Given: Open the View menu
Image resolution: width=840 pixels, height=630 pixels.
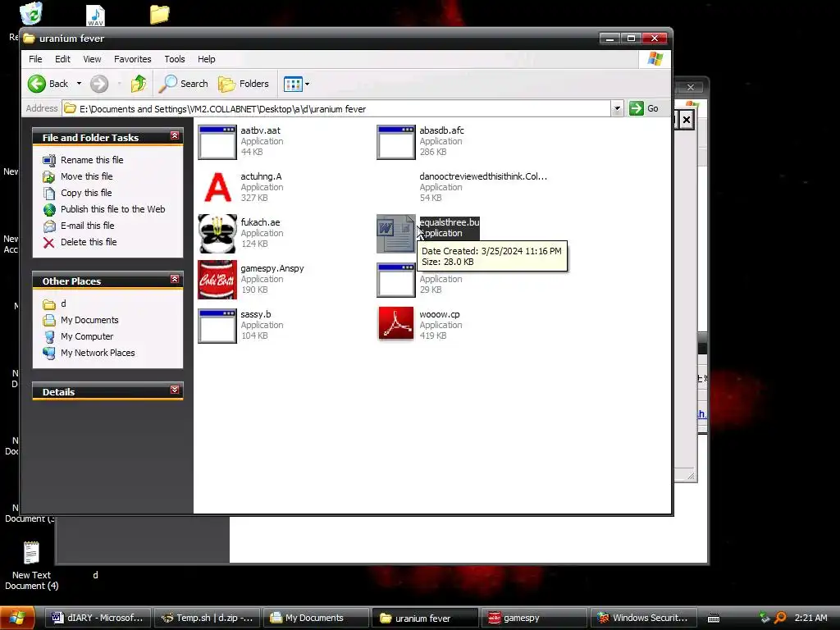Looking at the screenshot, I should pyautogui.click(x=92, y=59).
